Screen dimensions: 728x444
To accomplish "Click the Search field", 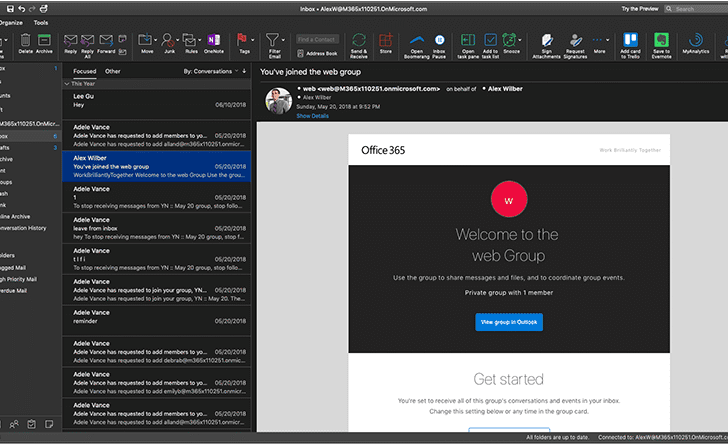I will click(x=696, y=9).
